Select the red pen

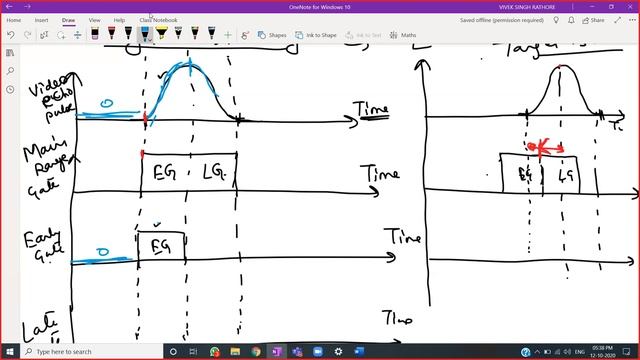(111, 33)
